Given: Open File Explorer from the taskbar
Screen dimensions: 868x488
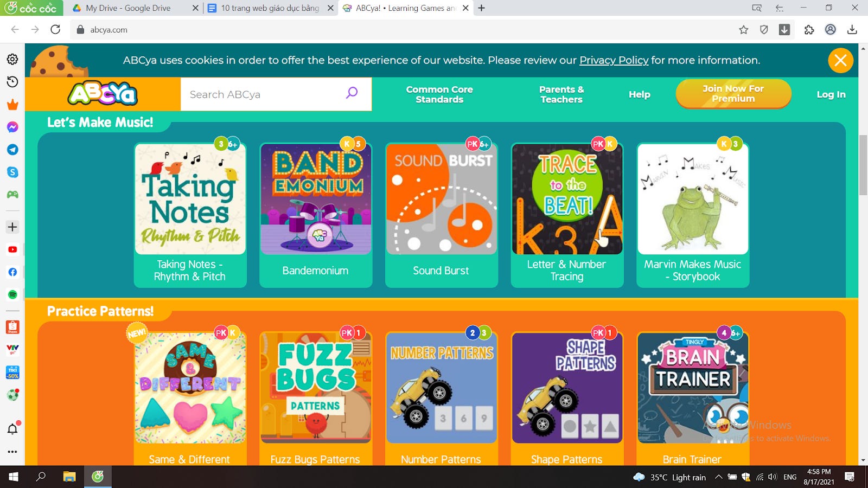Looking at the screenshot, I should click(x=69, y=477).
